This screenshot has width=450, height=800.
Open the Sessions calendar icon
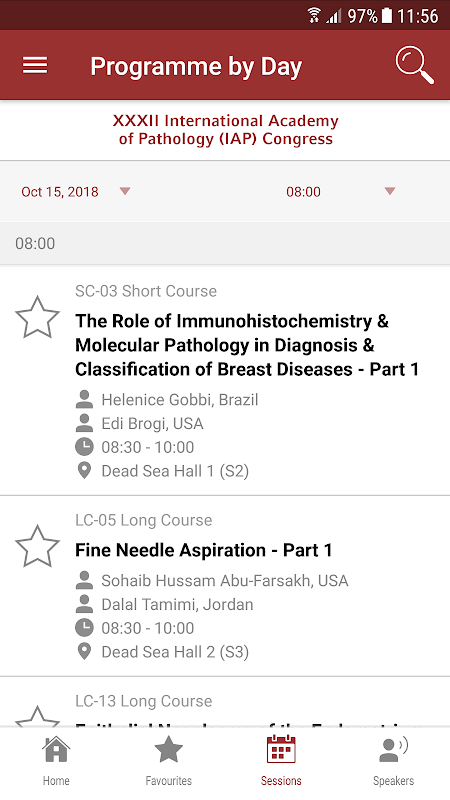point(281,748)
